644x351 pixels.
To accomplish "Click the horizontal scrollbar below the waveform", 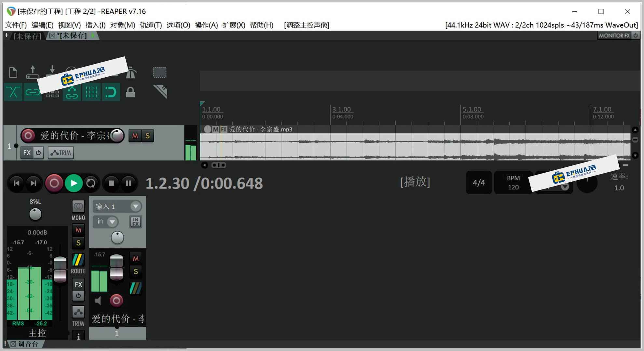I will [x=219, y=165].
